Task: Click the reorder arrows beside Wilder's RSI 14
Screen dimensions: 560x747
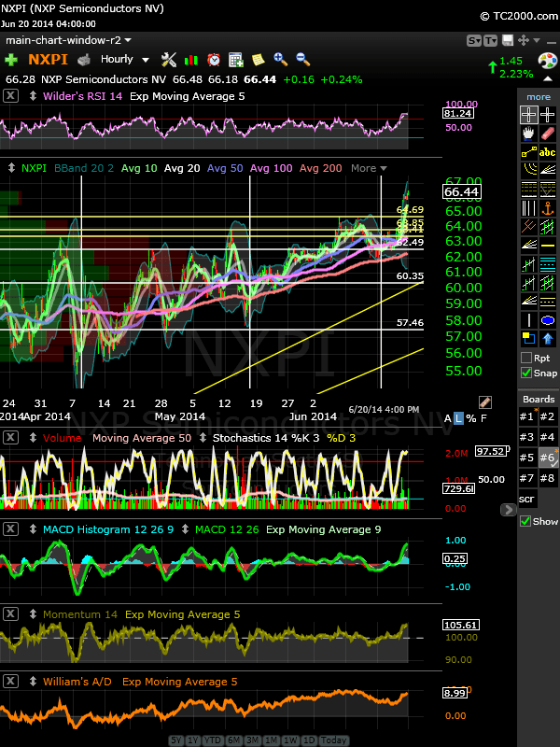Action: [x=33, y=96]
